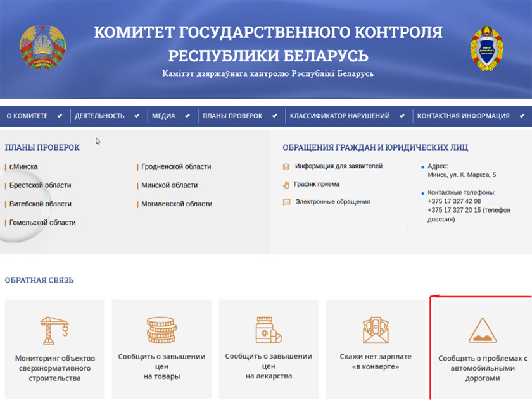Click the reception schedule hand icon
This screenshot has width=532, height=408.
click(x=286, y=185)
